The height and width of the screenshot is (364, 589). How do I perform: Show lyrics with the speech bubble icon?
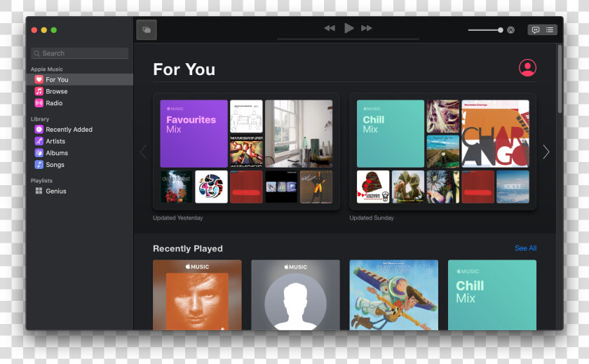[x=536, y=29]
